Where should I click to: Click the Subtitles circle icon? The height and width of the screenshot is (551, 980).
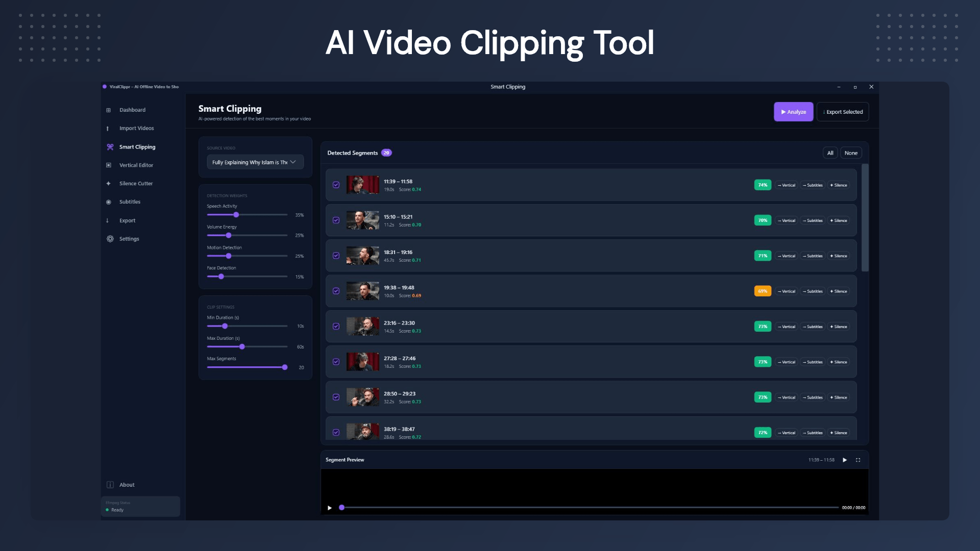(x=108, y=202)
